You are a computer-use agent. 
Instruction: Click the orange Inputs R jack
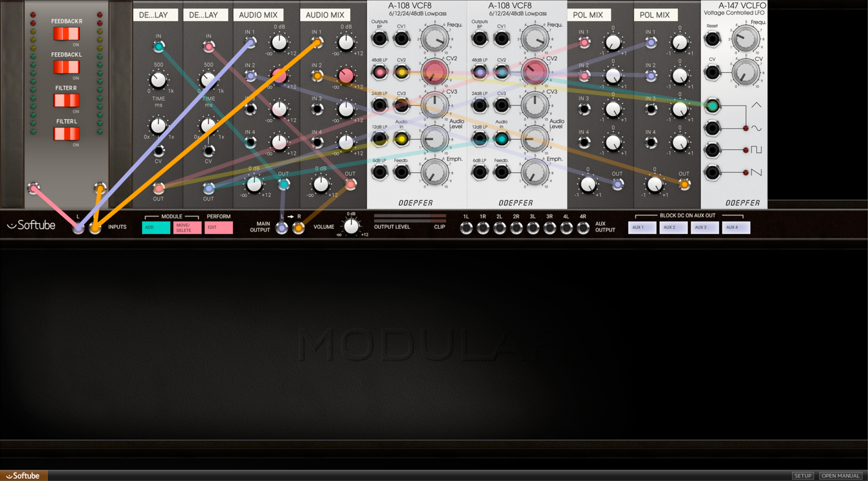click(95, 227)
